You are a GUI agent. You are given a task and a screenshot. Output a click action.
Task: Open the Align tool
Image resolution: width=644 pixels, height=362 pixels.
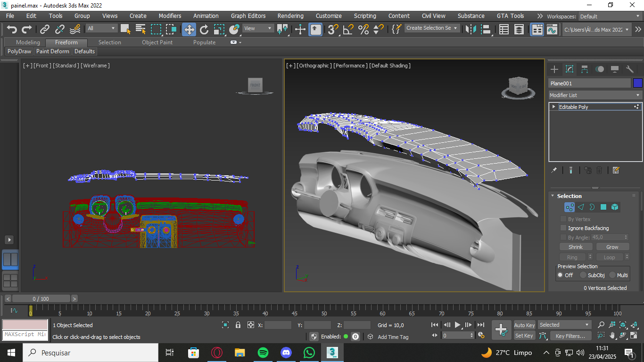(486, 29)
